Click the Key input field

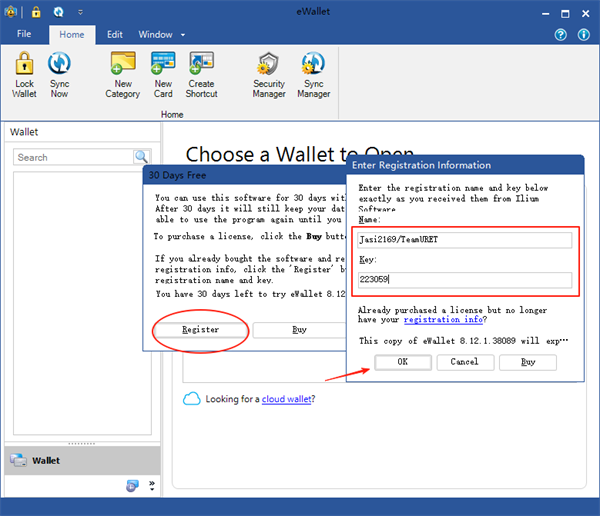pyautogui.click(x=465, y=281)
